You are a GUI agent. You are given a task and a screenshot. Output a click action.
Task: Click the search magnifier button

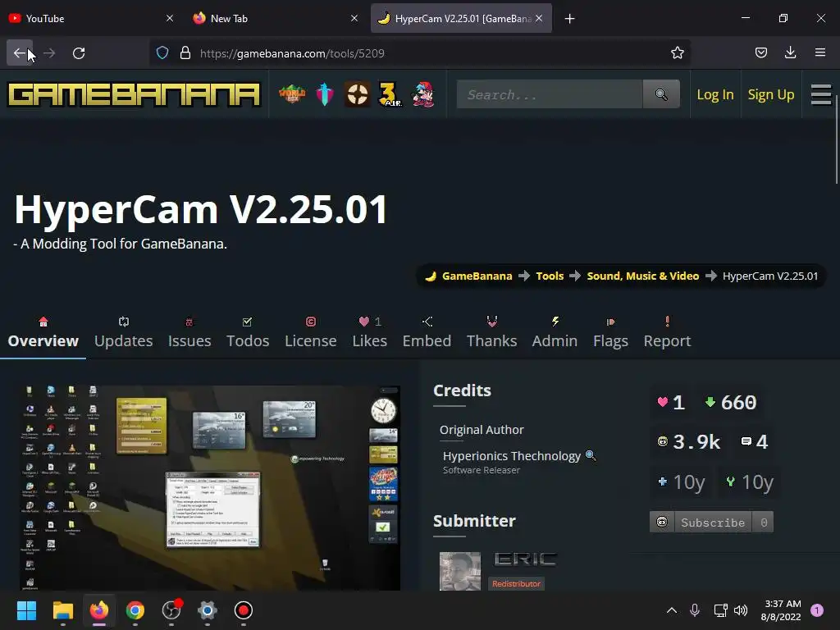(x=661, y=94)
